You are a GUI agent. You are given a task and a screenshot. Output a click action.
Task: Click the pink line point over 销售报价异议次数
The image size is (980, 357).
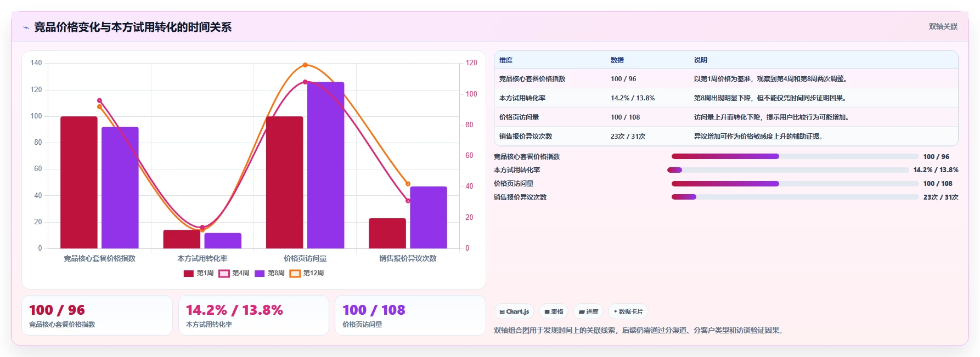408,201
